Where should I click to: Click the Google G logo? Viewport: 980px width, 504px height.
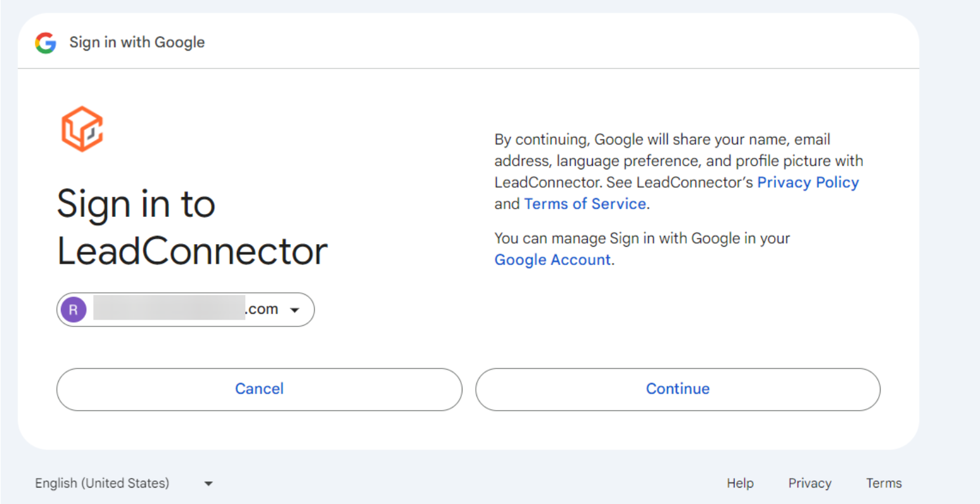click(46, 42)
